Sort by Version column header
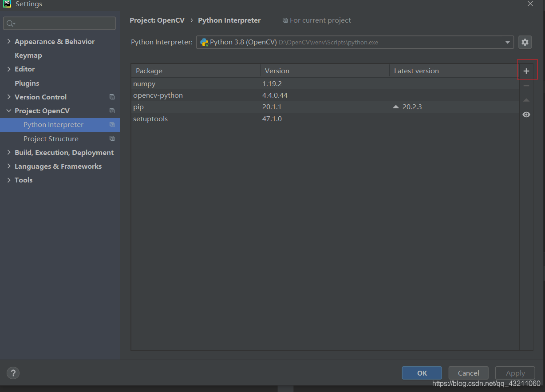 325,71
